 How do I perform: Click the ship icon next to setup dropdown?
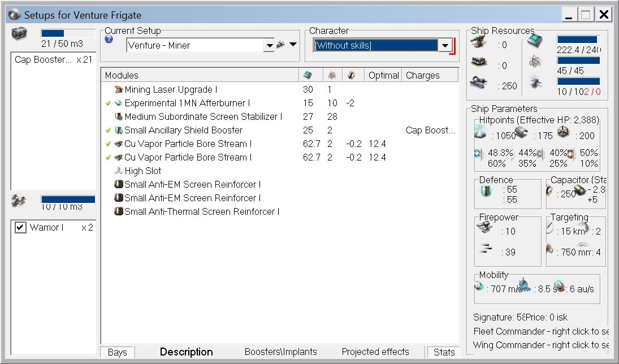pos(281,45)
